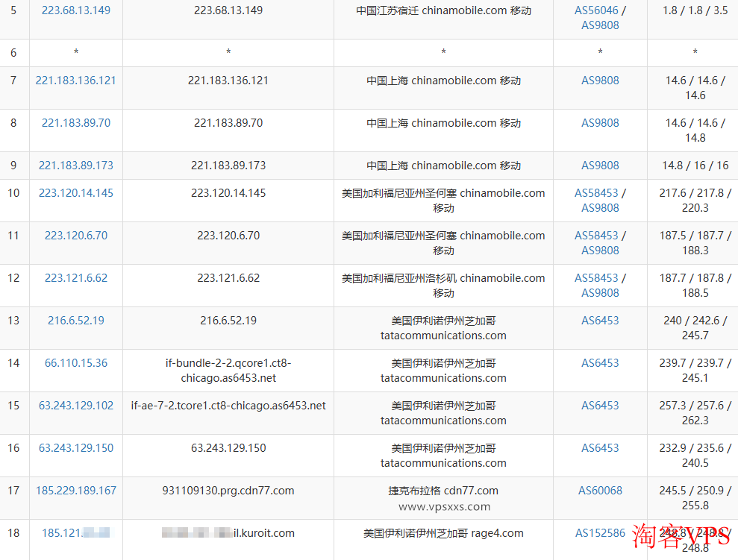Screen dimensions: 738x560
Task: Select latency 257.3 / 257.6 / 262.3
Action: coord(695,413)
